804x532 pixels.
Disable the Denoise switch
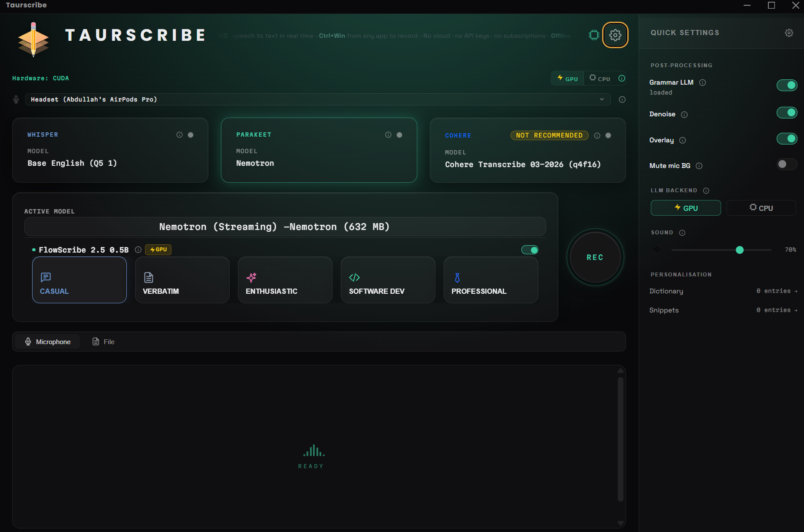787,113
